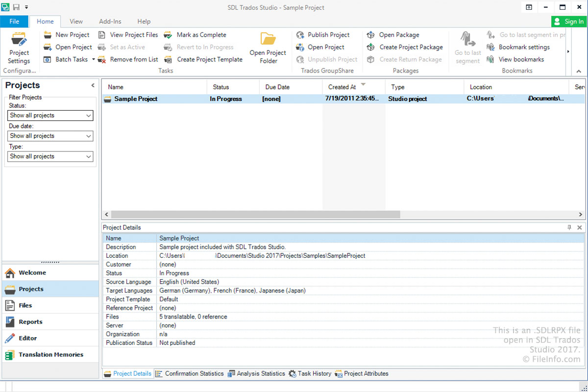Click the ribbon display options button
This screenshot has width=588, height=392.
pyautogui.click(x=529, y=7)
